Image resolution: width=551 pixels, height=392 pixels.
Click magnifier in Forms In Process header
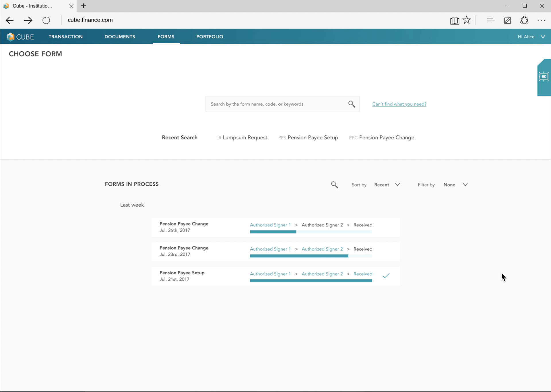point(335,185)
